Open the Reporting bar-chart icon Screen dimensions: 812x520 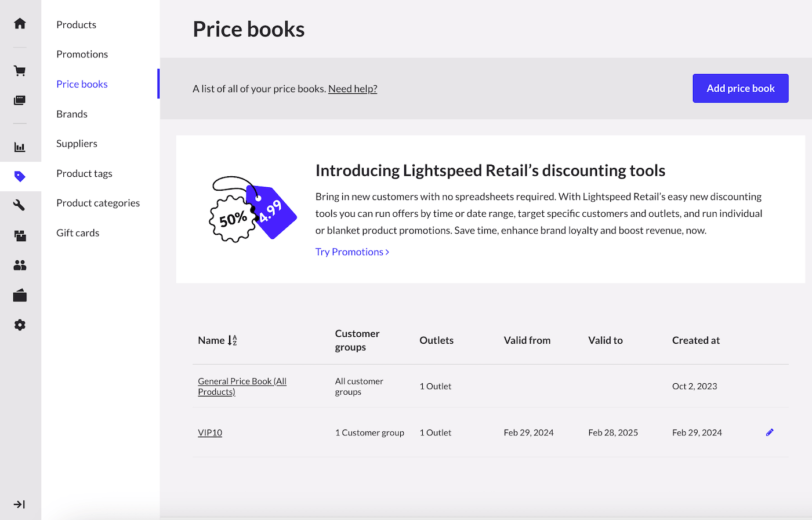click(20, 147)
